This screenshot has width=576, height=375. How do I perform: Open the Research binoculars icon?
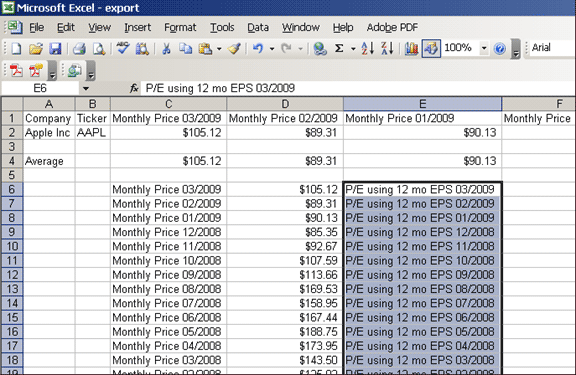click(x=142, y=48)
